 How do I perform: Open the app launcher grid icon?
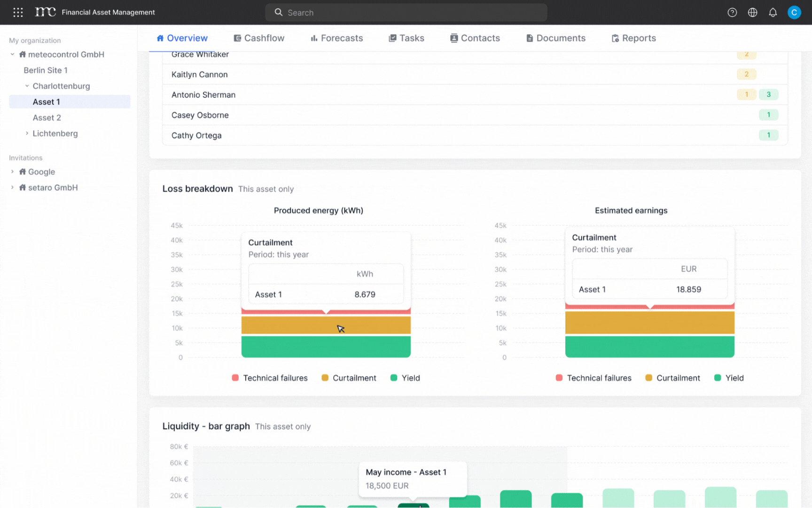[18, 12]
